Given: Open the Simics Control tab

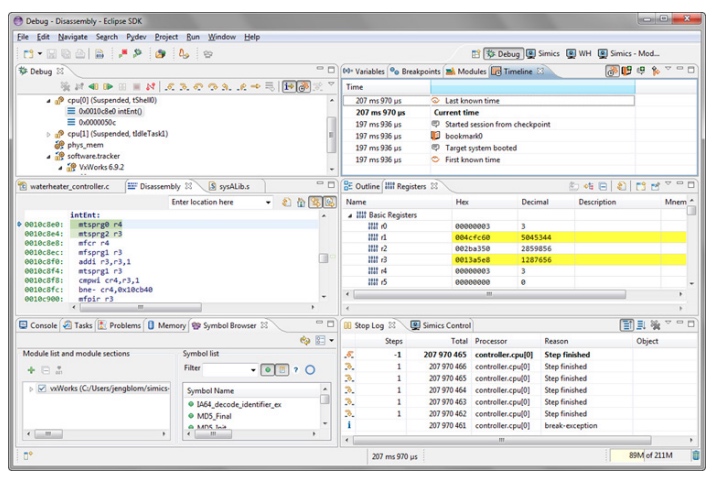Looking at the screenshot, I should click(x=441, y=325).
